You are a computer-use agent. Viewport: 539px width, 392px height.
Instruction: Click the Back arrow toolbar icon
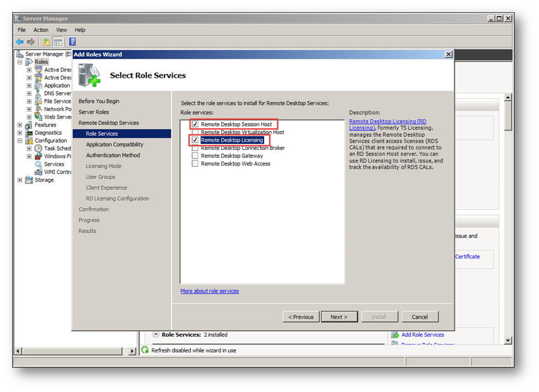tap(20, 42)
